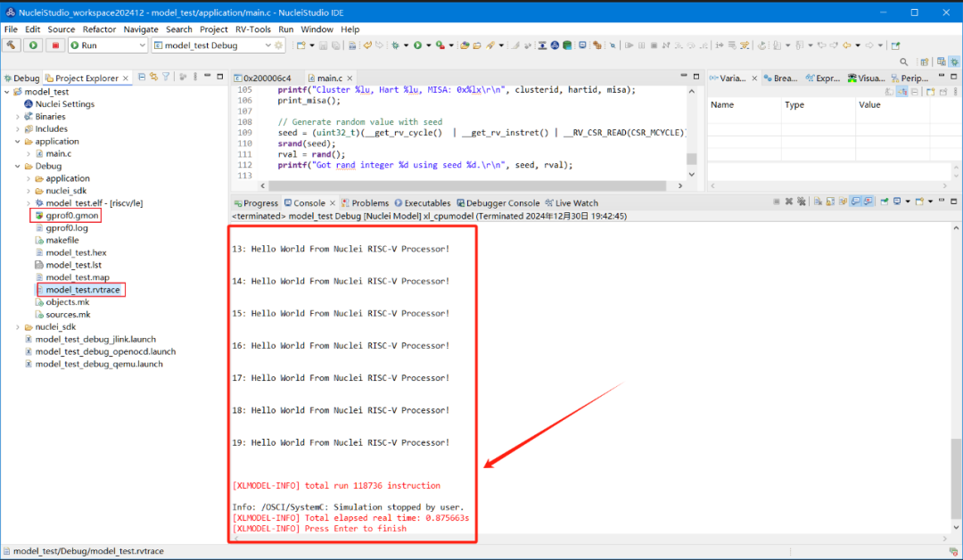
Task: Toggle Scroll Lock in Console toolbar
Action: coord(830,202)
